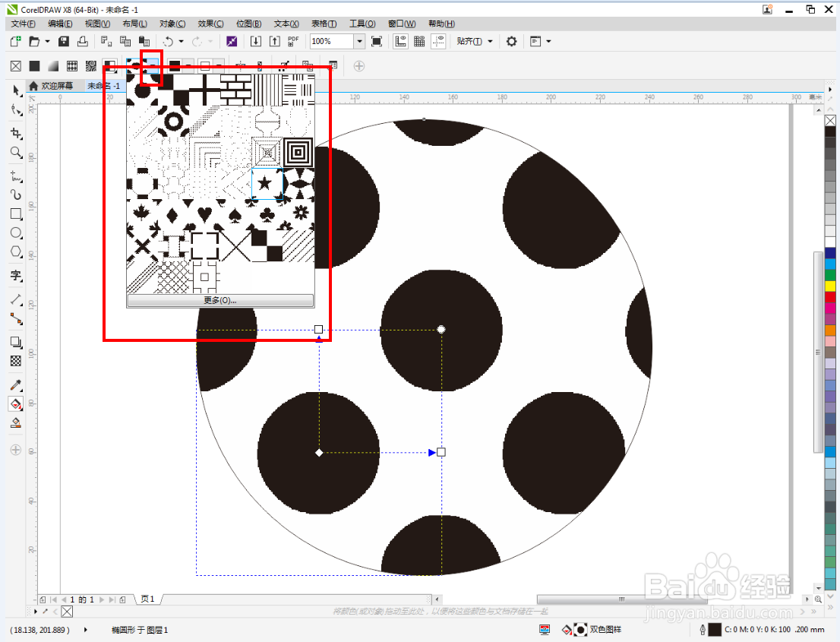
Task: Click the 页1 page tab
Action: point(147,599)
